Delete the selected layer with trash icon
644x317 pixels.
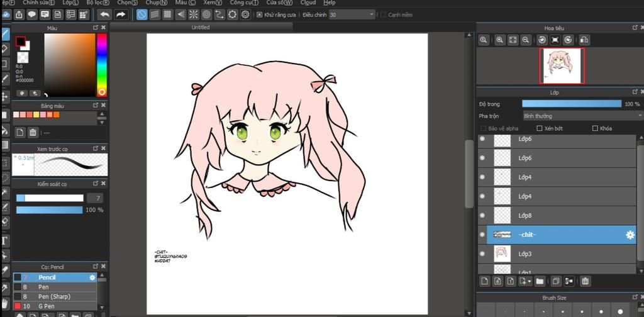586,281
